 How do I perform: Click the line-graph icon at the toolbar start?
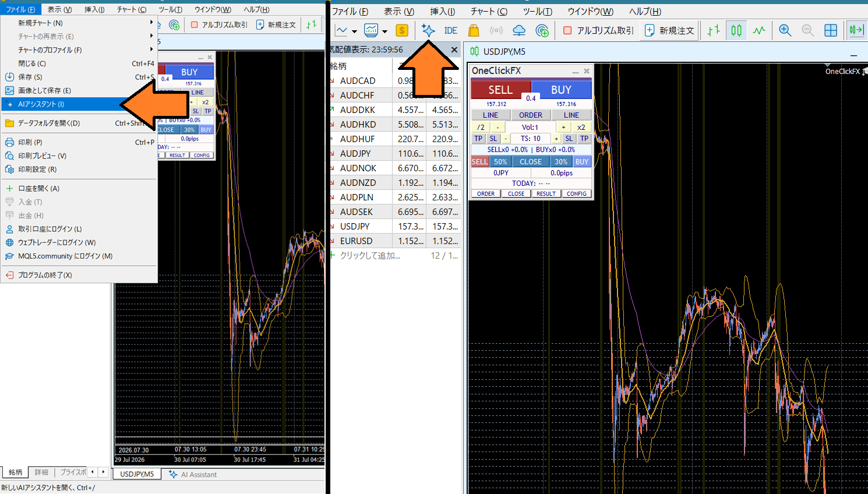point(341,30)
